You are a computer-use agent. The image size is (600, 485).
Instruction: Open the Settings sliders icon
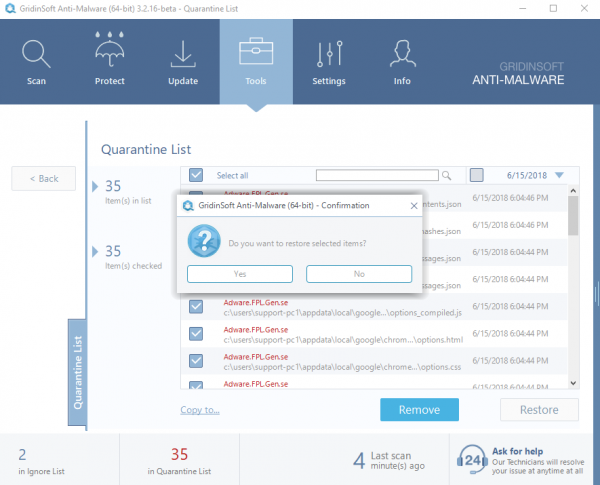pyautogui.click(x=329, y=54)
